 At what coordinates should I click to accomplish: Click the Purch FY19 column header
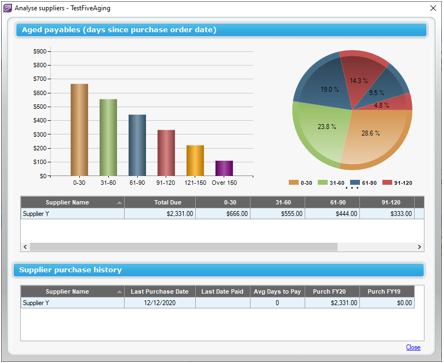pyautogui.click(x=387, y=291)
